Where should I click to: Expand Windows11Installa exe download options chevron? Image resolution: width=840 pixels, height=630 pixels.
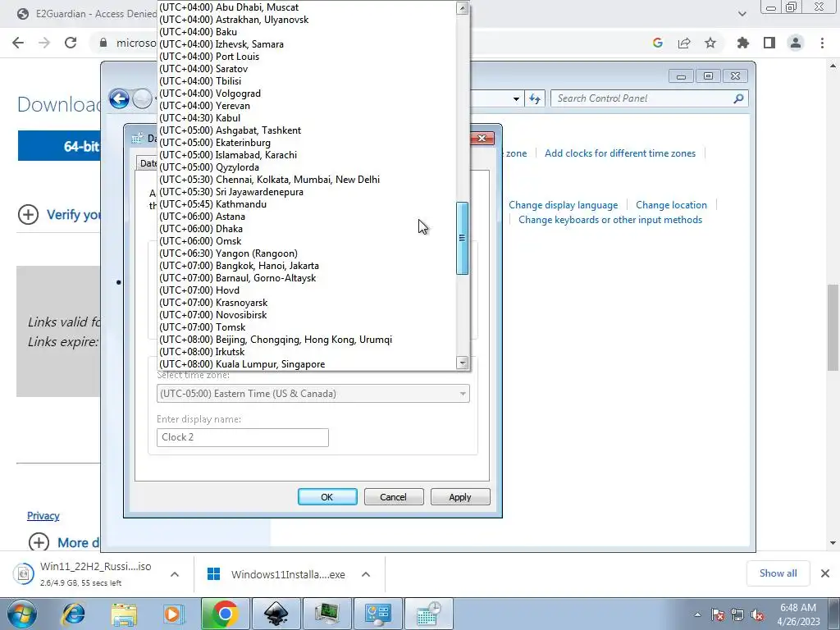tap(366, 574)
